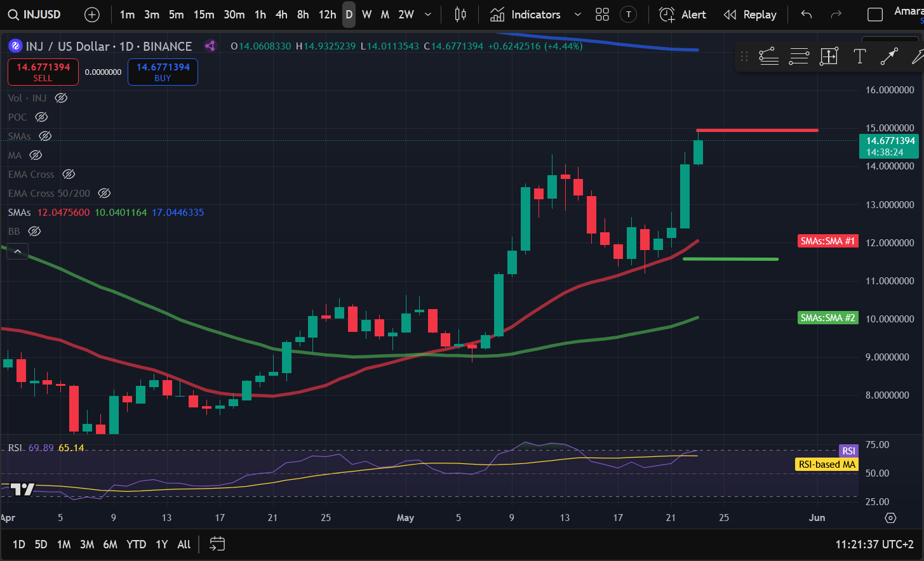Open the Go to date calendar icon
The height and width of the screenshot is (561, 924).
coord(217,544)
